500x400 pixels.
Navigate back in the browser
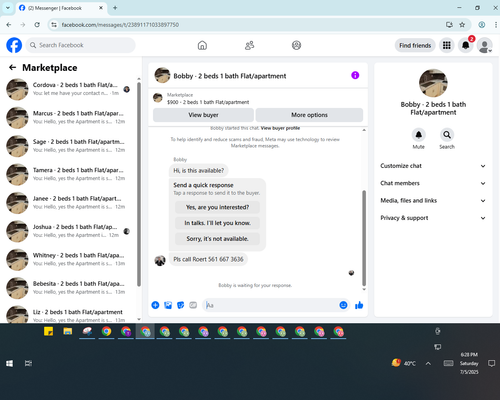[x=9, y=25]
